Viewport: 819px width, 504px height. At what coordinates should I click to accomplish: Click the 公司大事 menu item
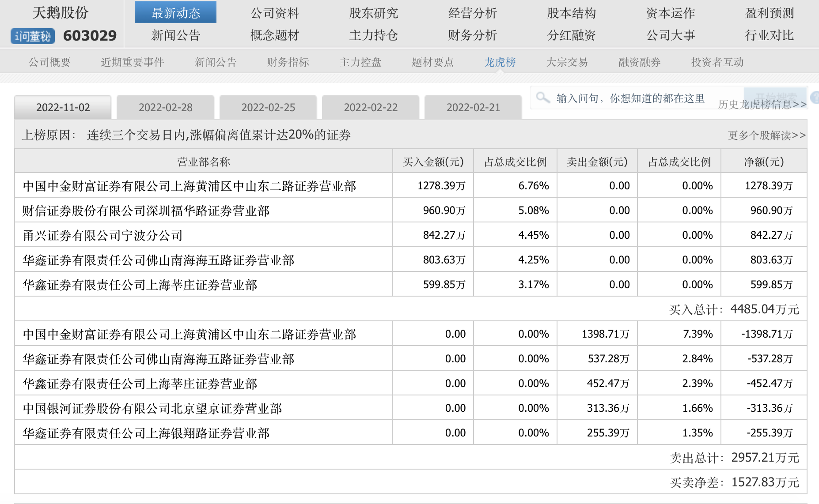(x=671, y=35)
